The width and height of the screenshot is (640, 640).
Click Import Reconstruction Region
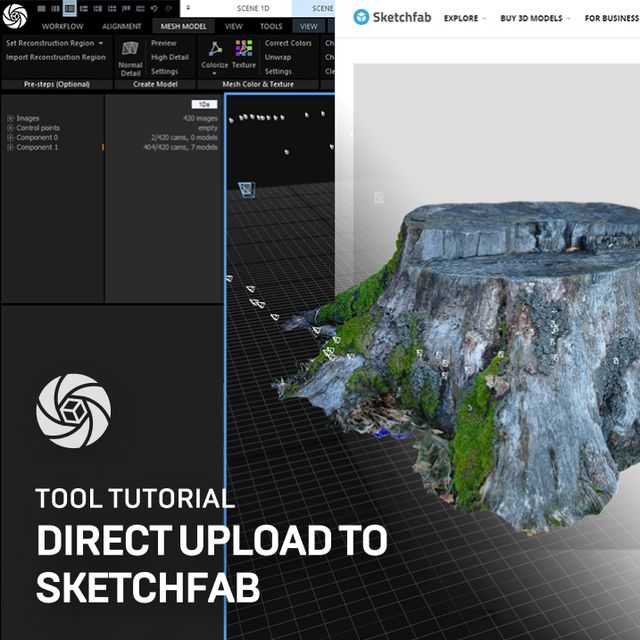[x=55, y=57]
